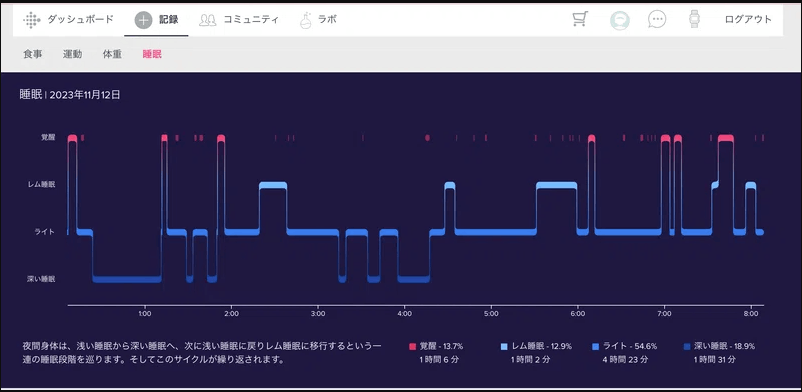This screenshot has width=802, height=392.
Task: Click the community people icon
Action: (207, 20)
